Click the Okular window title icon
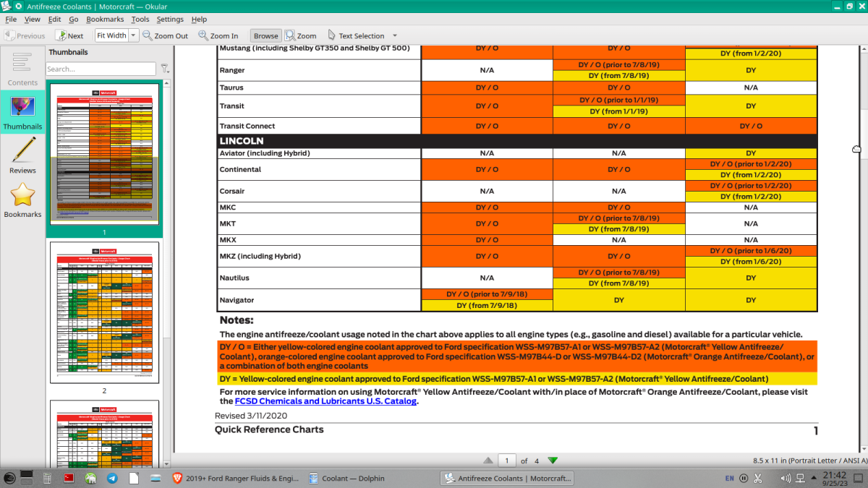This screenshot has height=488, width=868. coord(7,6)
